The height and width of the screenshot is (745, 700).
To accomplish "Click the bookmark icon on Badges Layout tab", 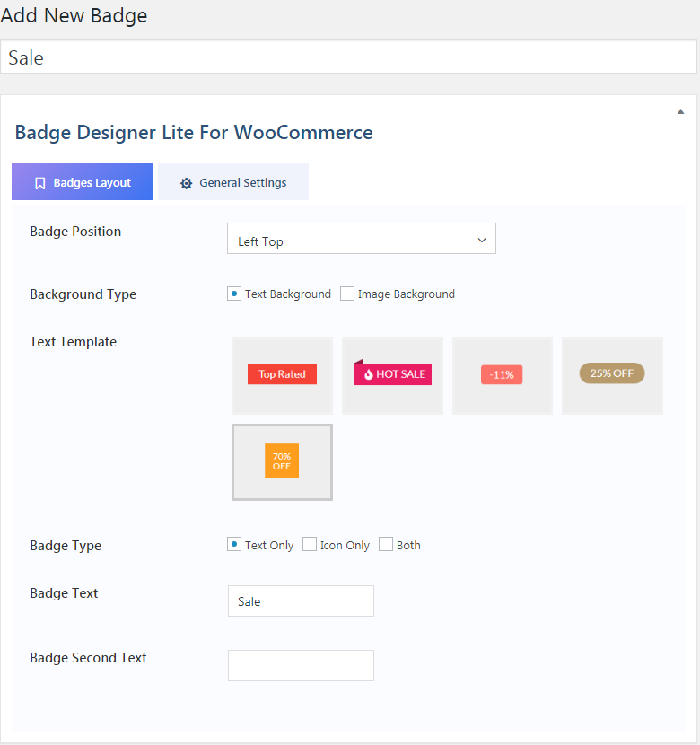I will coord(39,183).
